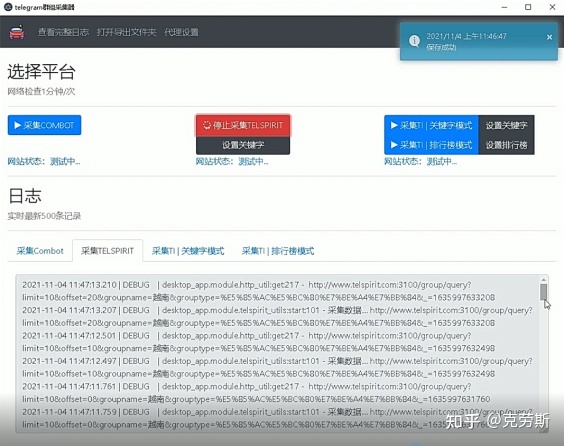This screenshot has height=446, width=565.
Task: Stop collecting with 停止采集TELSPIRIT button
Action: click(x=243, y=125)
